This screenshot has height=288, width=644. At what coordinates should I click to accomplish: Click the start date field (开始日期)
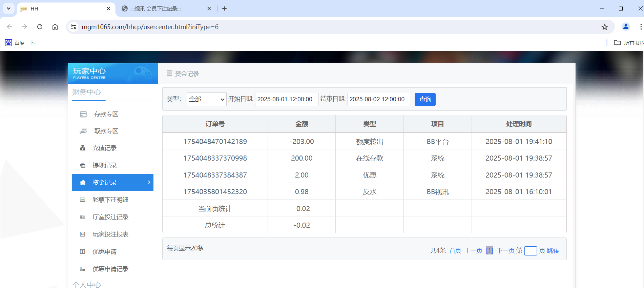(x=286, y=99)
